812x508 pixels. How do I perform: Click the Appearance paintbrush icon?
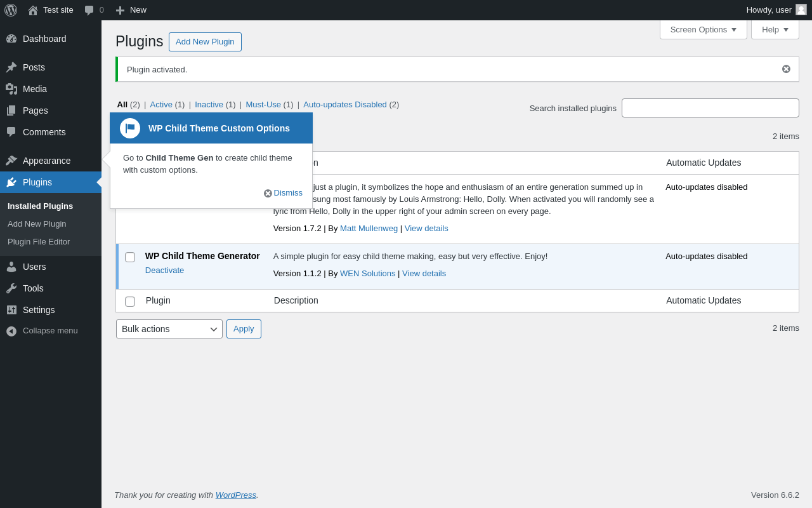[11, 161]
